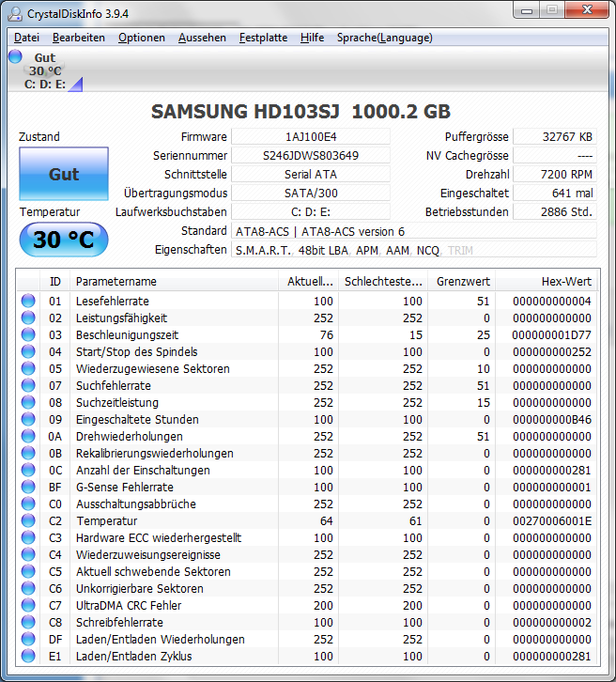The width and height of the screenshot is (616, 682).
Task: Select the Beschleunigungszeit parameter name
Action: pos(128,335)
